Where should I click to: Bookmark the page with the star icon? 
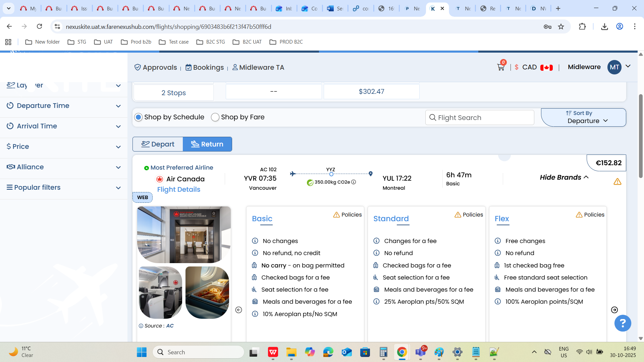coord(561,27)
